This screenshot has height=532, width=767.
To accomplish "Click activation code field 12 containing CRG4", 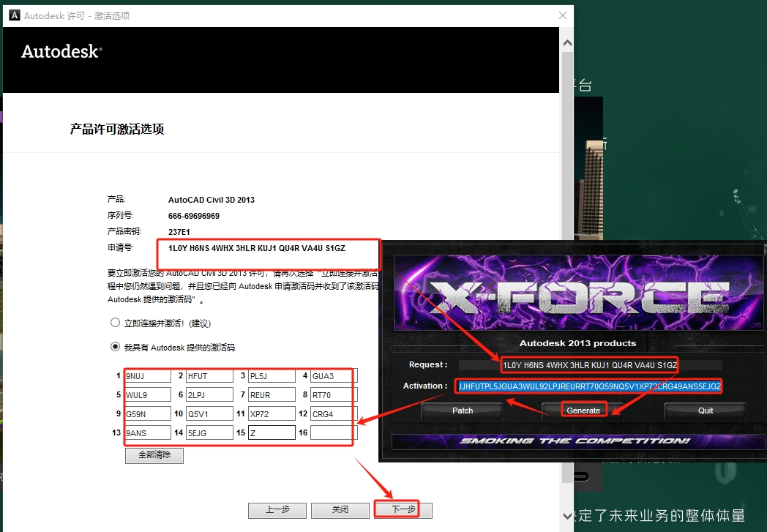I will pyautogui.click(x=334, y=413).
